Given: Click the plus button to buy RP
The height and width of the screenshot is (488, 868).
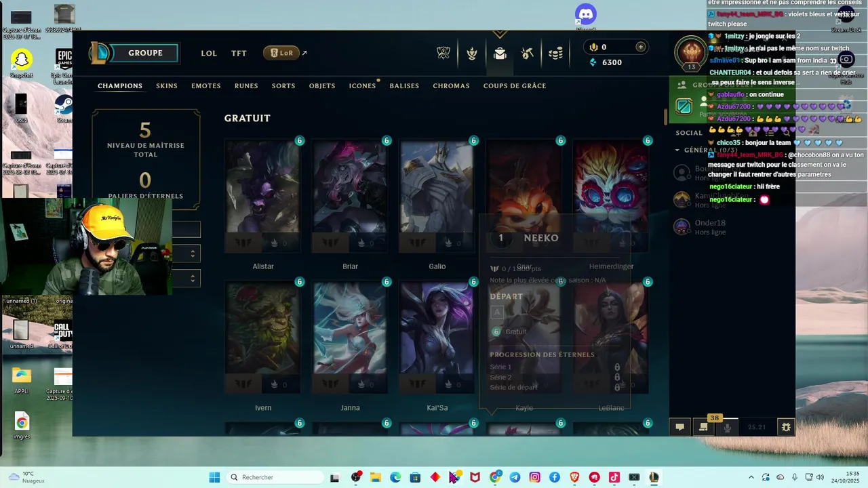Looking at the screenshot, I should coord(640,47).
